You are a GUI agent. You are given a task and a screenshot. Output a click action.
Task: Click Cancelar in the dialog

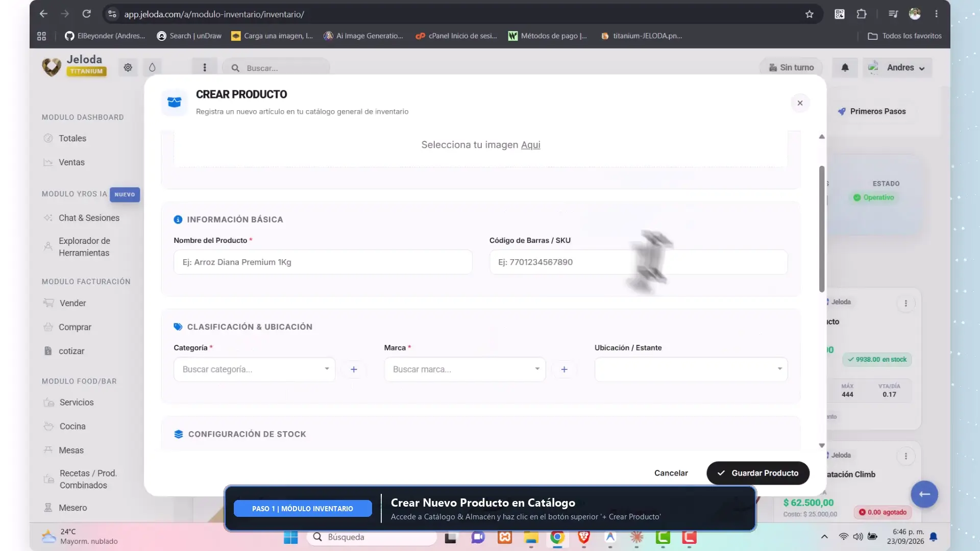click(x=671, y=473)
